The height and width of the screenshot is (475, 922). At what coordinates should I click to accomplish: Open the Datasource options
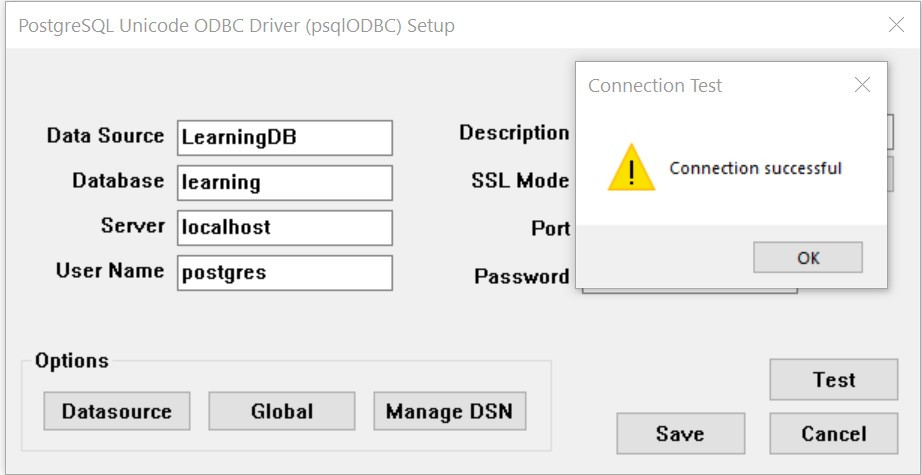tap(117, 411)
